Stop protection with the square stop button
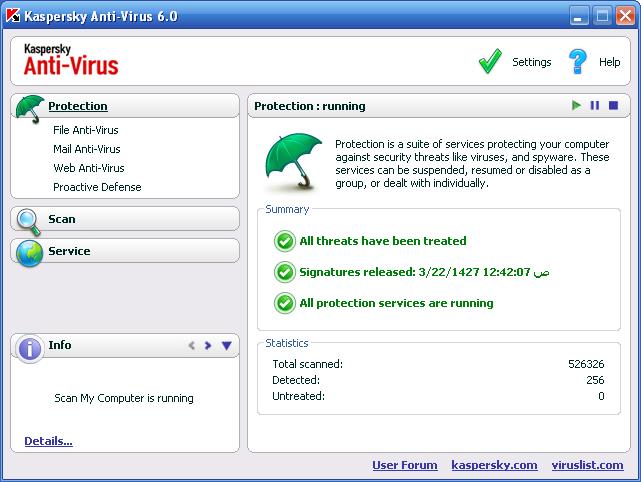Image resolution: width=641 pixels, height=482 pixels. click(613, 105)
